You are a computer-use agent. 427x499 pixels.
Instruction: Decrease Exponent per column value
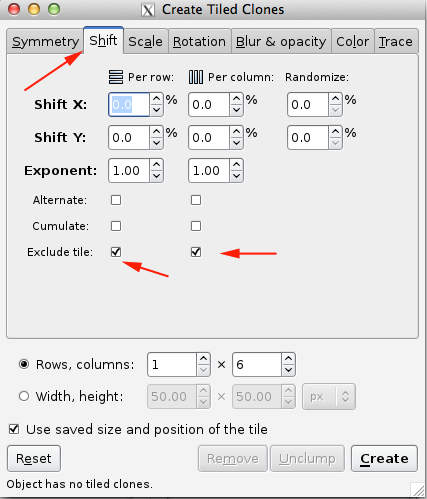pyautogui.click(x=236, y=176)
